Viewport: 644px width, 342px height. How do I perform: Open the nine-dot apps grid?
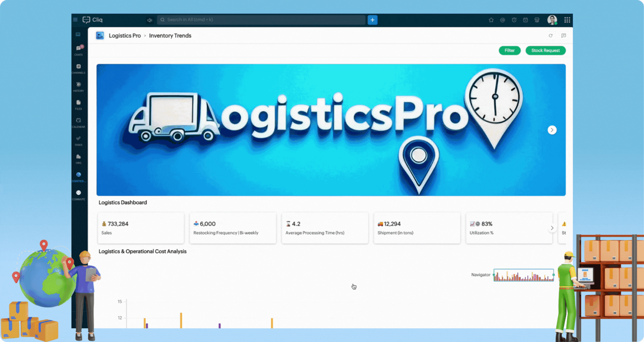[567, 20]
